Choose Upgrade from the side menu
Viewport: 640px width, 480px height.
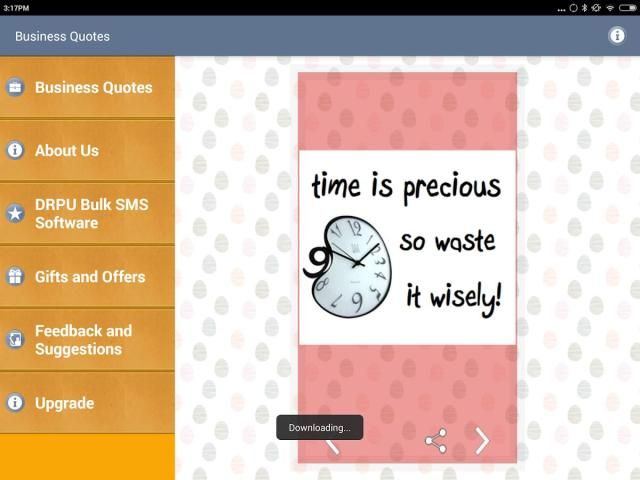(x=64, y=403)
